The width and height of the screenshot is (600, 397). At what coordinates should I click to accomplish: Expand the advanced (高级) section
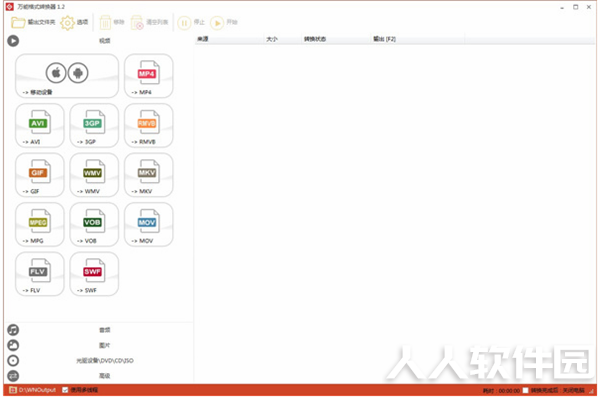(99, 376)
